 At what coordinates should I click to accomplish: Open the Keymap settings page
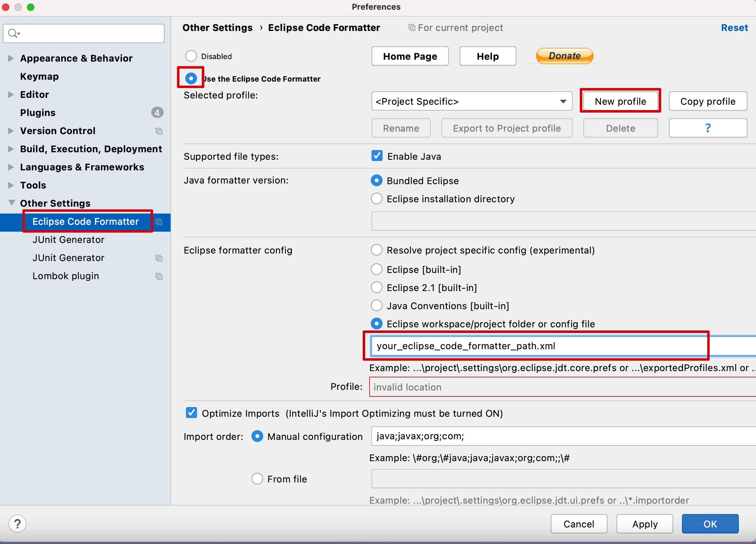(39, 76)
